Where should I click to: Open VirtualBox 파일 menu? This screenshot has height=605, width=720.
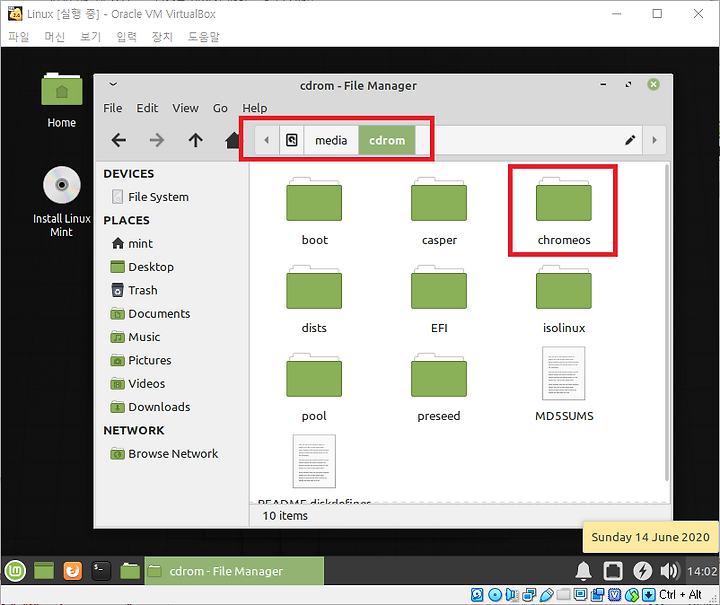19,37
